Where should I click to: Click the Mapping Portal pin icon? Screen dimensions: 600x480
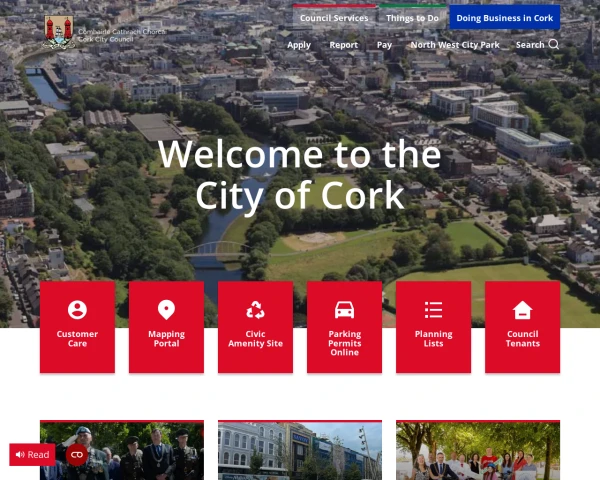tap(166, 310)
